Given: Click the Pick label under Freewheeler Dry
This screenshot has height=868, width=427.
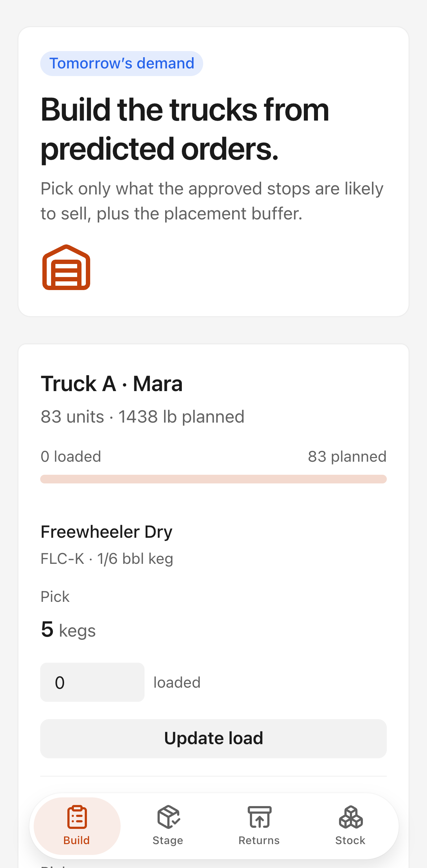Looking at the screenshot, I should coord(55,596).
